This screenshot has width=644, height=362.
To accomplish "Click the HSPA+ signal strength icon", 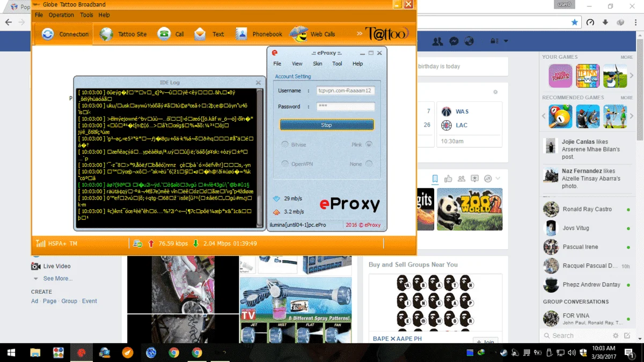I will click(x=41, y=243).
